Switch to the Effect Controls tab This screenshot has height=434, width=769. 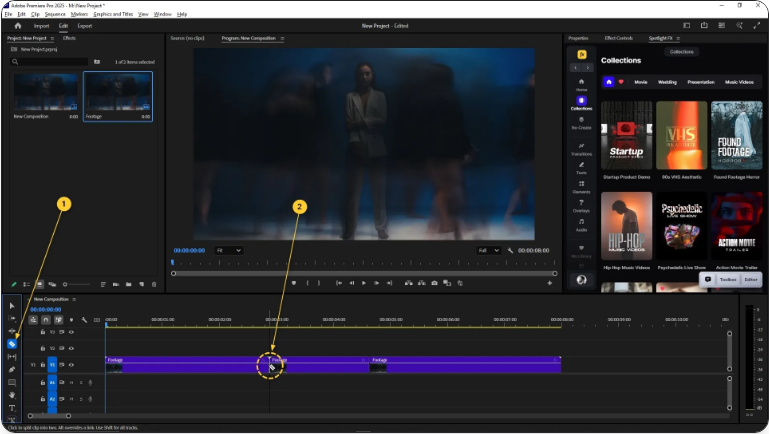(617, 38)
